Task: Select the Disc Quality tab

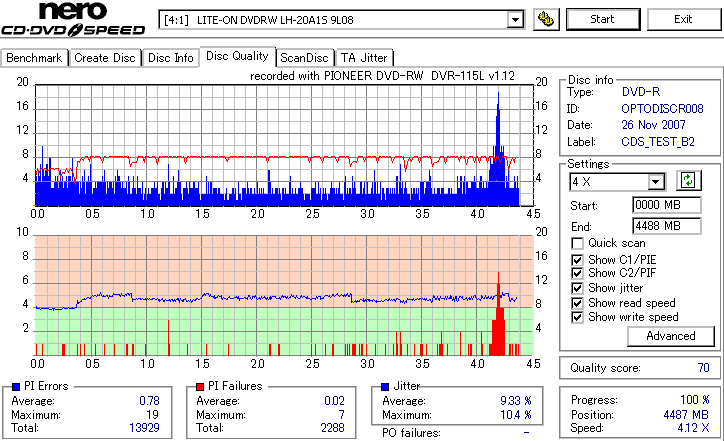Action: (237, 56)
